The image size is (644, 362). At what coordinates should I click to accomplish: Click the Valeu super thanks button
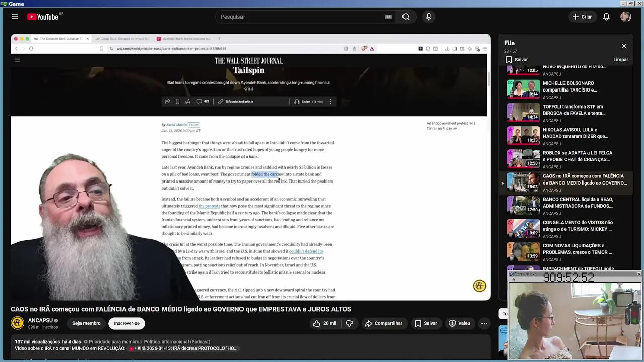click(459, 323)
